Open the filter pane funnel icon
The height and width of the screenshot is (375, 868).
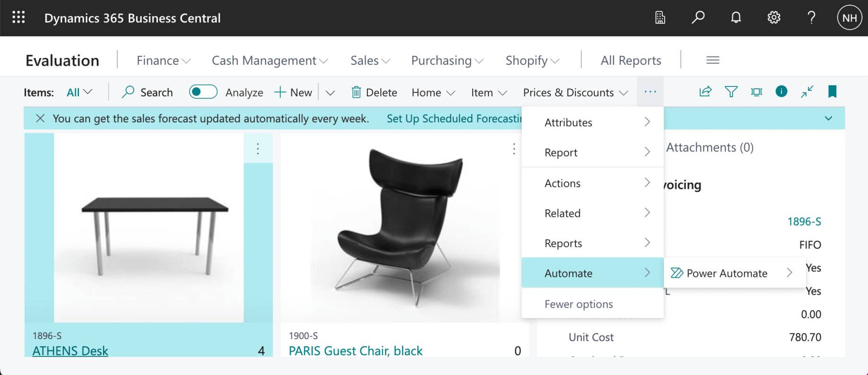pyautogui.click(x=731, y=92)
